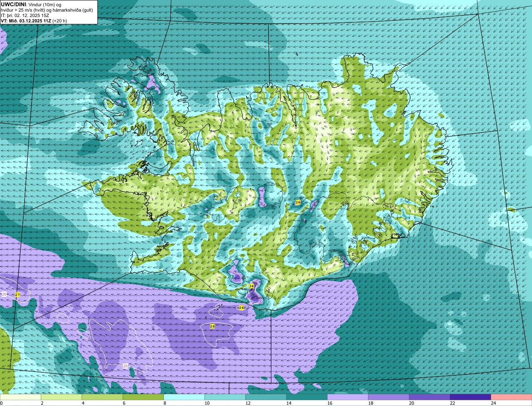The width and height of the screenshot is (532, 406).
Task: Click the yellow "34" peak gust label
Action: [251, 286]
